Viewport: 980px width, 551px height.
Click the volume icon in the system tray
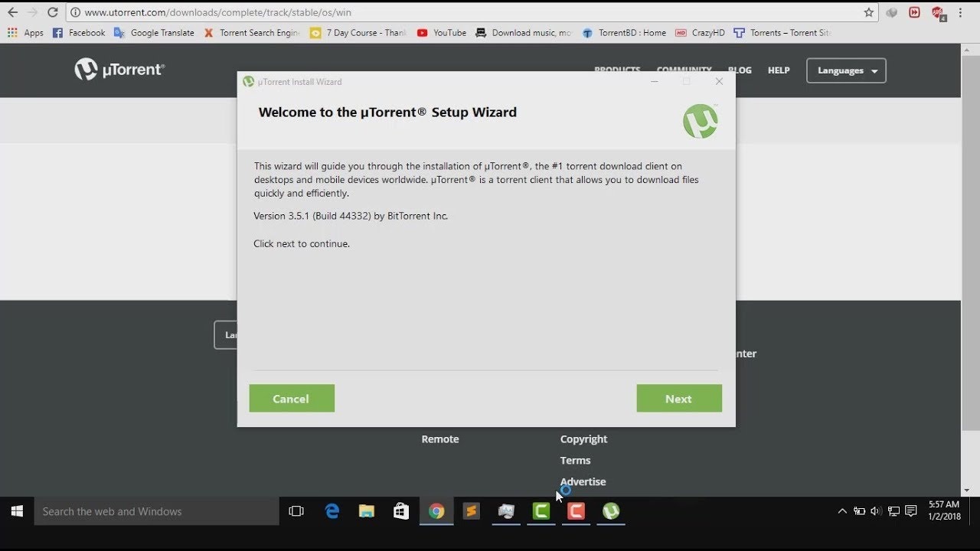pos(876,511)
